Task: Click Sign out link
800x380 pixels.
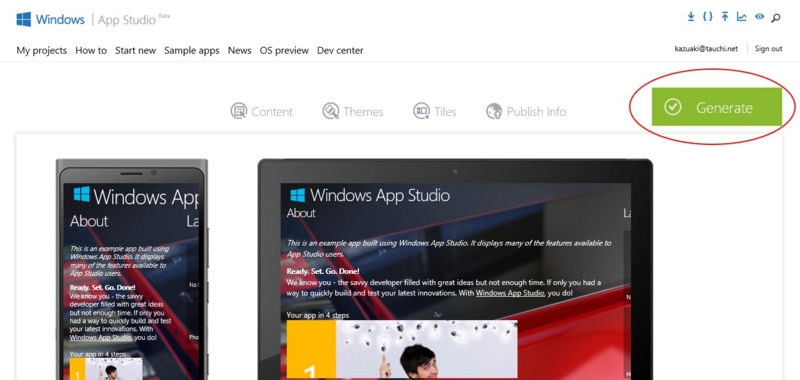Action: tap(768, 49)
